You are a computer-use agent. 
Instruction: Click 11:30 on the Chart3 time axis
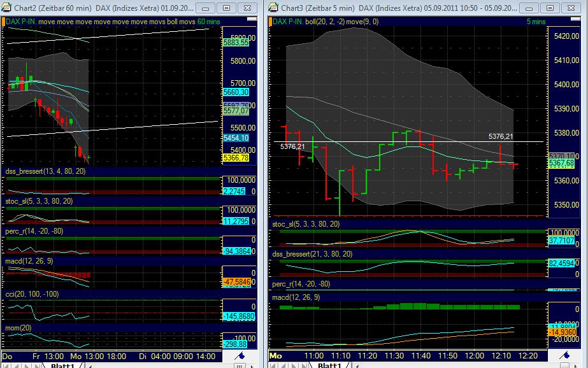pos(394,356)
